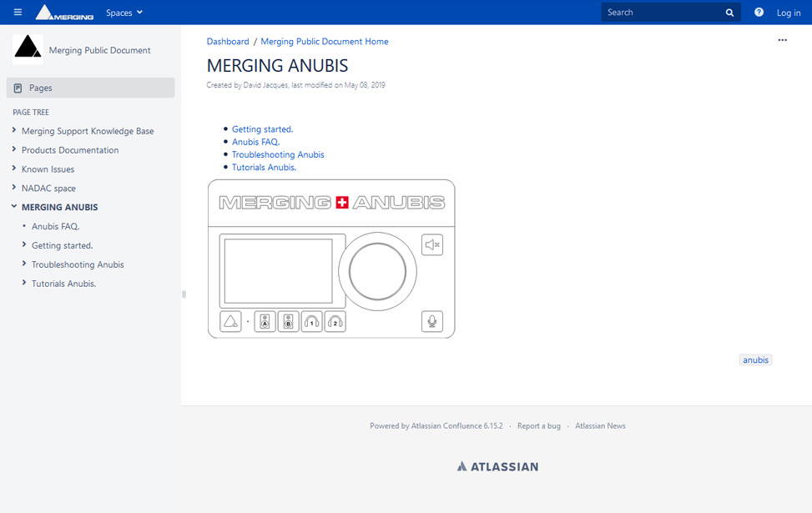Open Atlassian News footer link
This screenshot has height=513, width=812.
600,426
